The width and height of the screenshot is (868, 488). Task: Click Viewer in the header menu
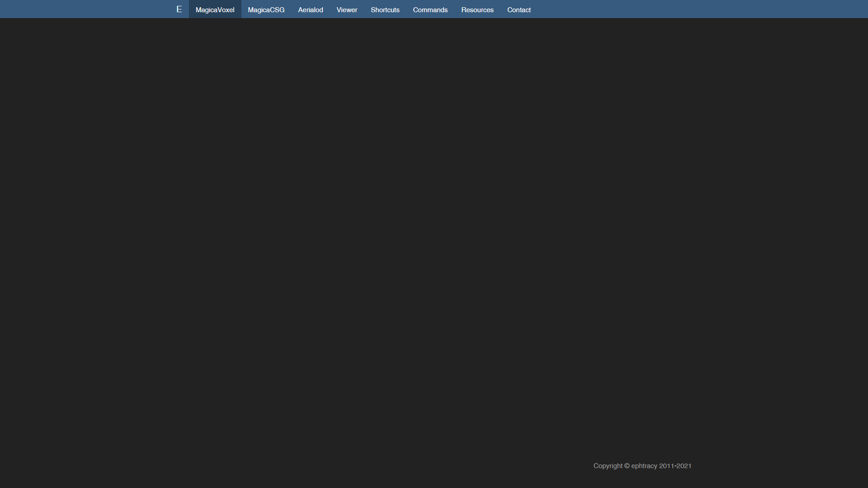pos(347,9)
